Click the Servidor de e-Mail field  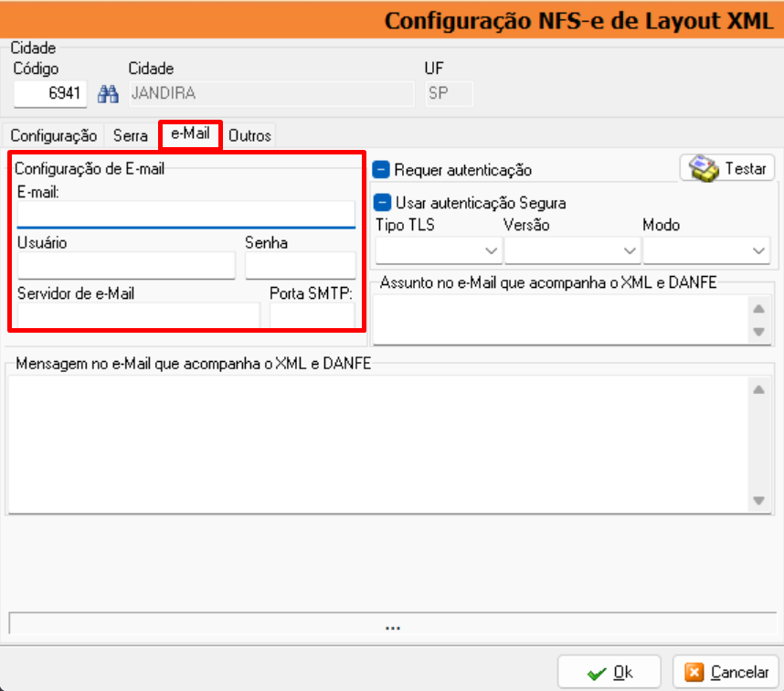pyautogui.click(x=139, y=315)
